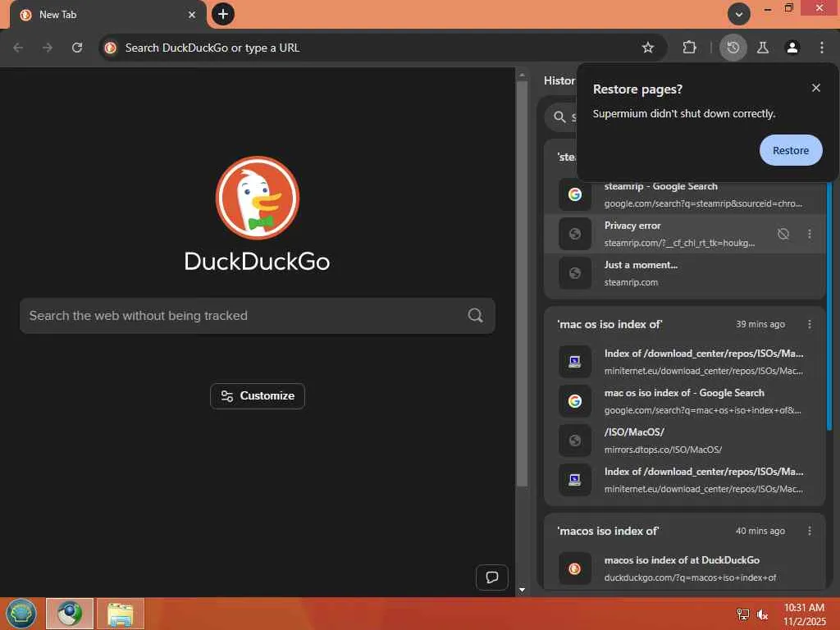Open the /ISO/MacOS/ history entry
The width and height of the screenshot is (840, 630).
point(685,441)
